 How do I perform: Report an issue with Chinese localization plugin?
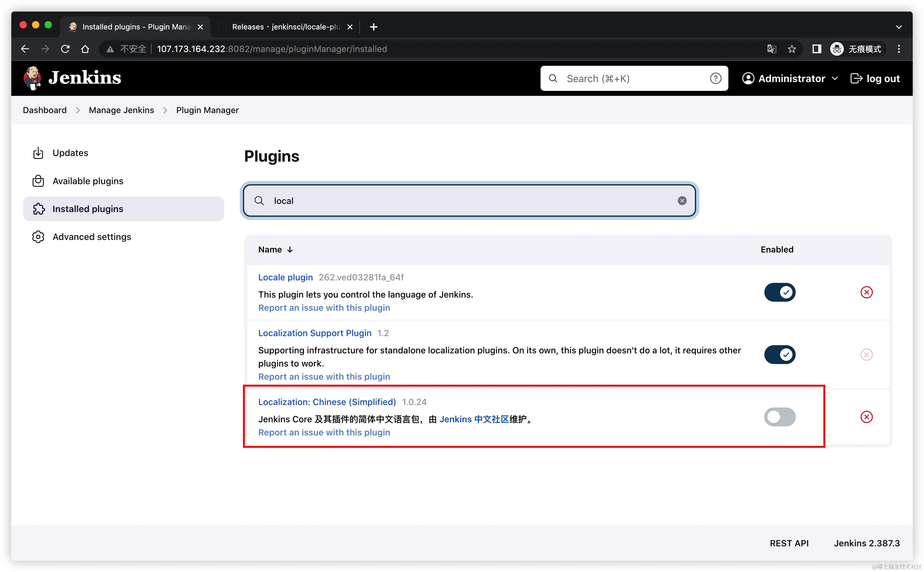[x=324, y=432]
